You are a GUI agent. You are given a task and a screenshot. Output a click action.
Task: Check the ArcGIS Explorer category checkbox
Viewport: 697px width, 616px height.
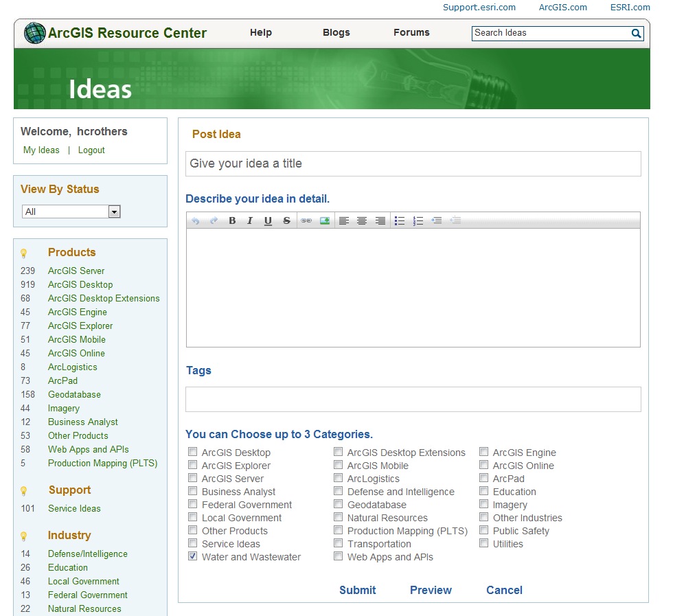(x=192, y=465)
